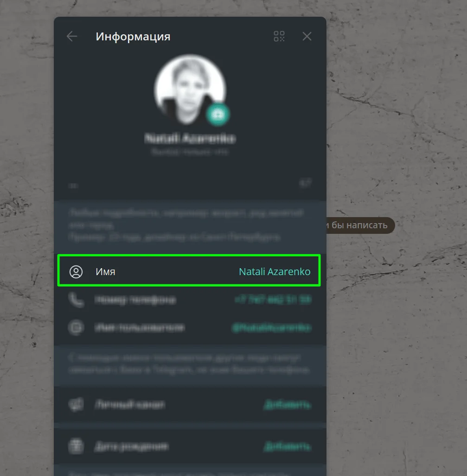The image size is (467, 476).
Task: Open the phone number row
Action: [x=190, y=300]
